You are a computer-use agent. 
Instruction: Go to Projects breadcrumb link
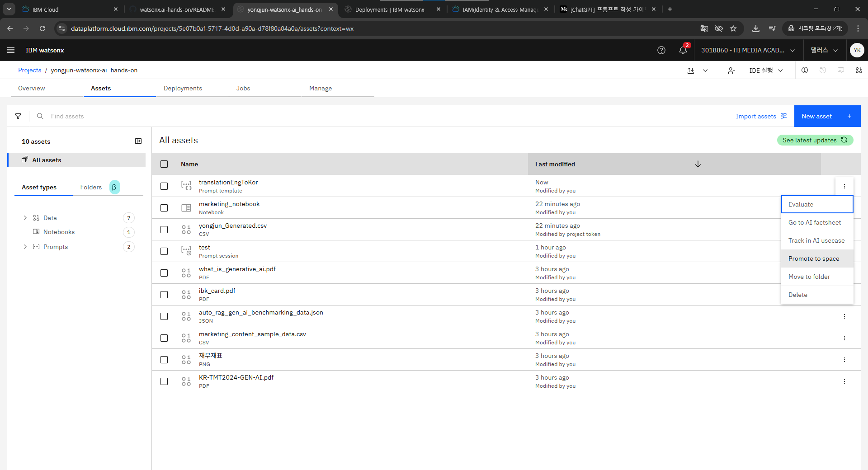click(29, 70)
